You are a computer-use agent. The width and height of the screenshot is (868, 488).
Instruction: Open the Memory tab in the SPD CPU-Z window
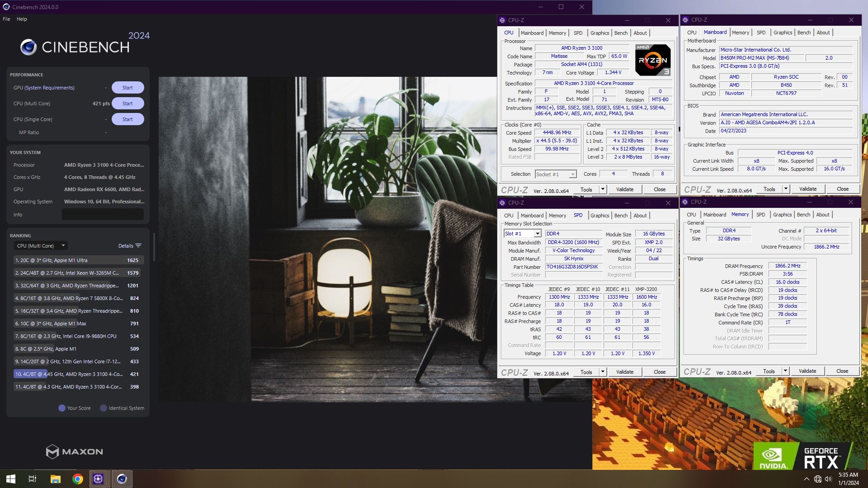point(557,216)
